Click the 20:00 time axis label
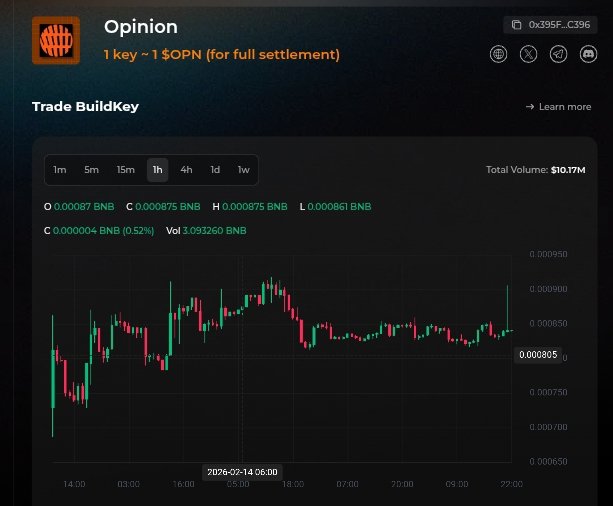This screenshot has height=506, width=613. tap(402, 484)
